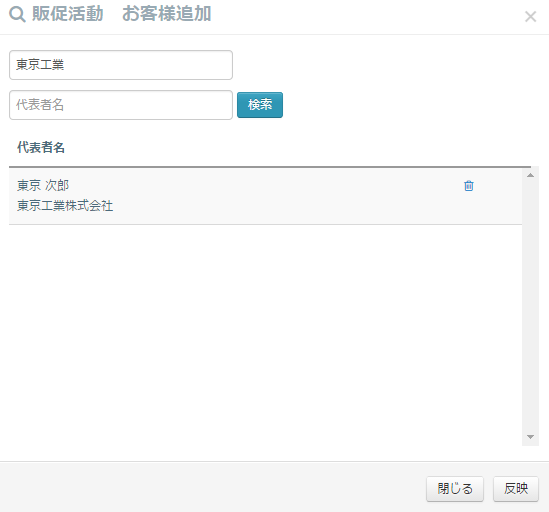
Task: Click the 閉じる button
Action: (455, 489)
